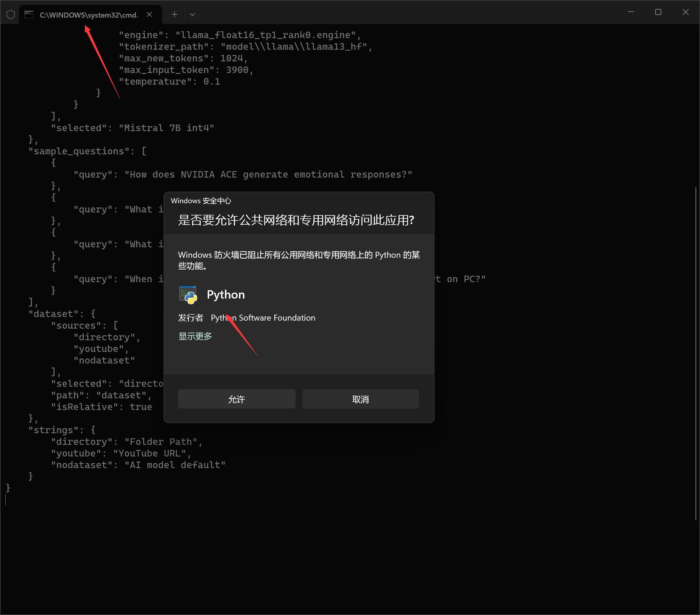Screen dimensions: 700x615
Task: Click the llama_float16_tp1_rank0.engine line
Action: tap(240, 35)
